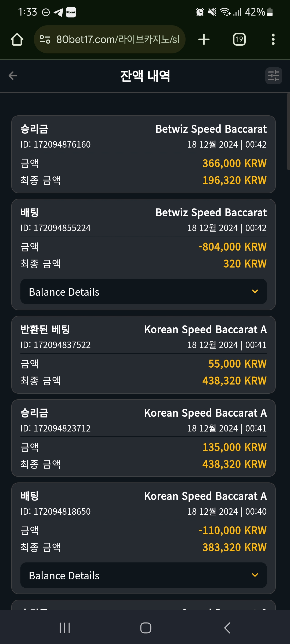Click the page scrollbar handle
Viewport: 290px width, 644px height.
[288, 131]
